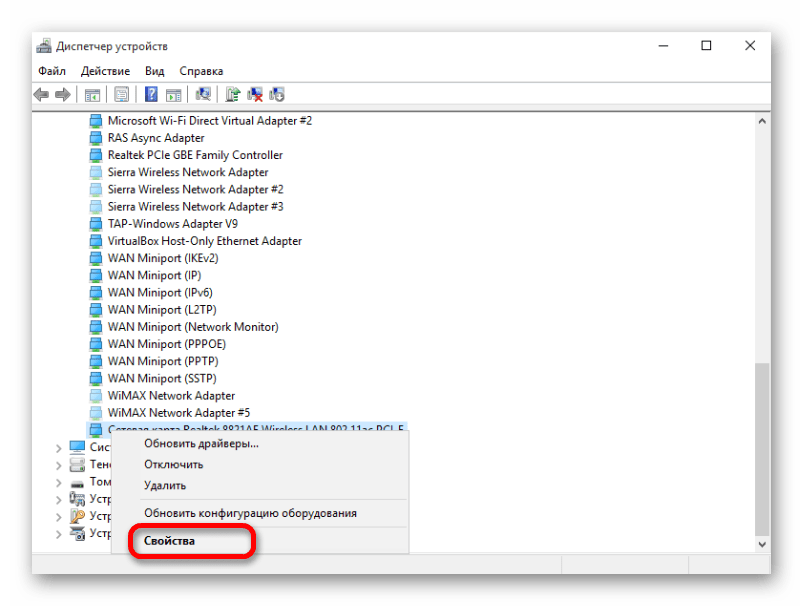The width and height of the screenshot is (803, 606).
Task: Maximize the Диспетчер устройств window
Action: click(706, 46)
